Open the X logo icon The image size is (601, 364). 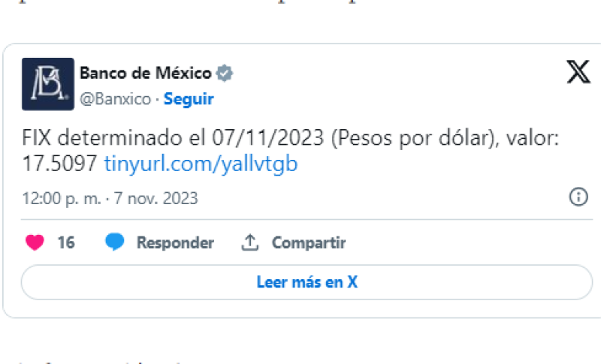578,71
